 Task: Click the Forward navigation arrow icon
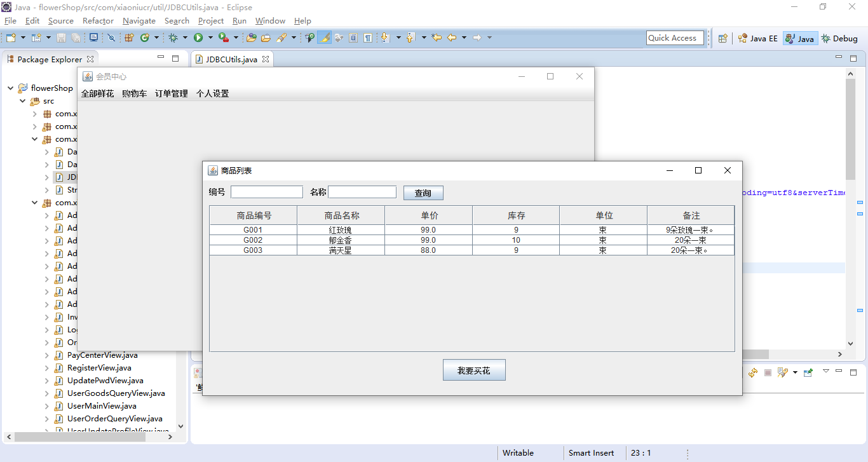click(477, 38)
